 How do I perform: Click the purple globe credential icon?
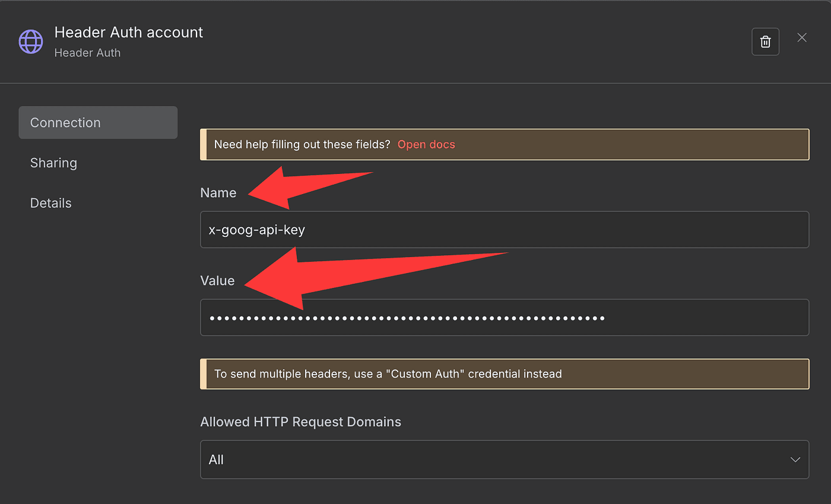(31, 42)
